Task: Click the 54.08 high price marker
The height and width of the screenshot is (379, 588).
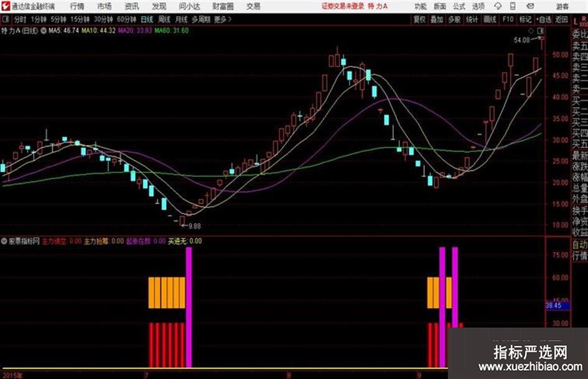Action: [521, 40]
